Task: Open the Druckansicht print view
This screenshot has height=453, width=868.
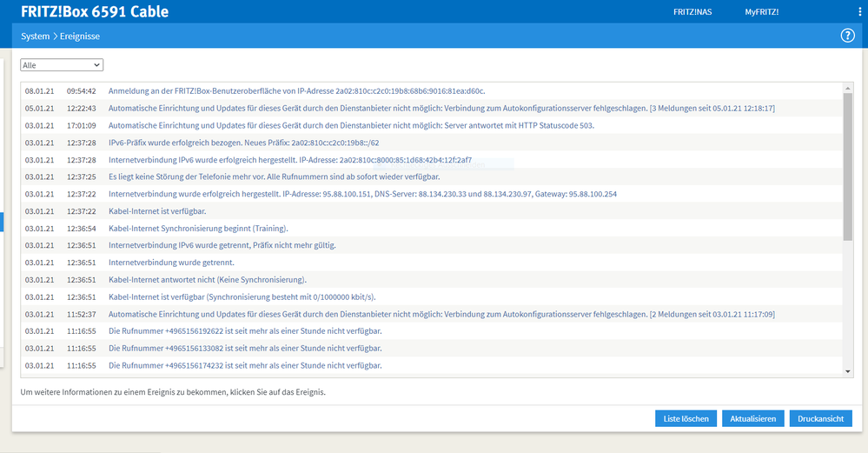Action: (x=820, y=419)
